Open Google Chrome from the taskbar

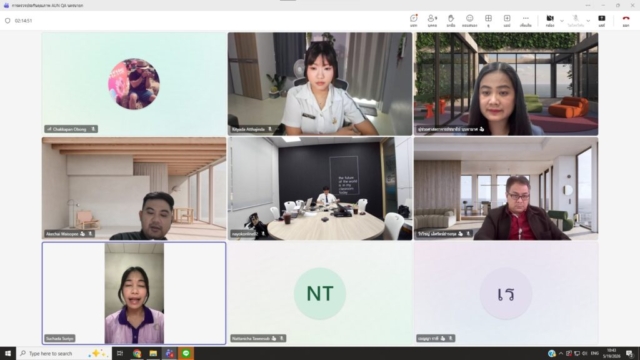137,353
